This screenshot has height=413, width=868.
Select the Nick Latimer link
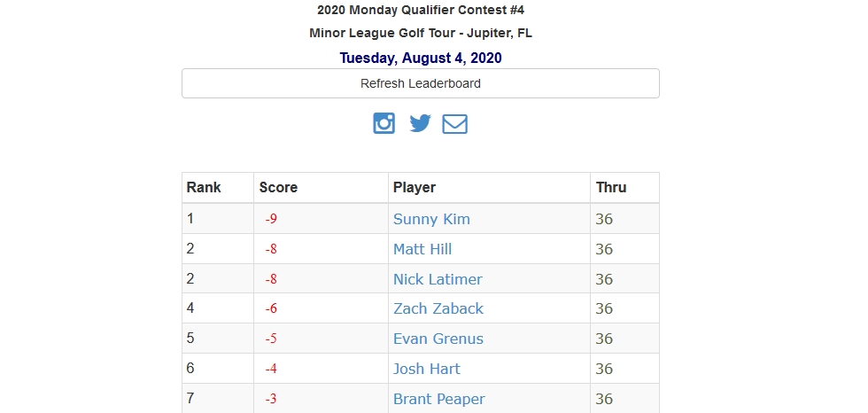(x=438, y=279)
